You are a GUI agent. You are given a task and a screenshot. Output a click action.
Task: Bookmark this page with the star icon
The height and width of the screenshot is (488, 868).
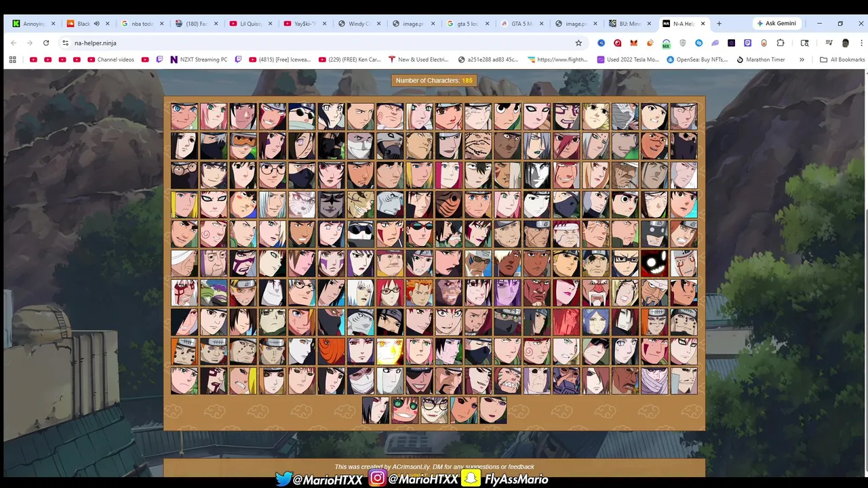click(578, 43)
